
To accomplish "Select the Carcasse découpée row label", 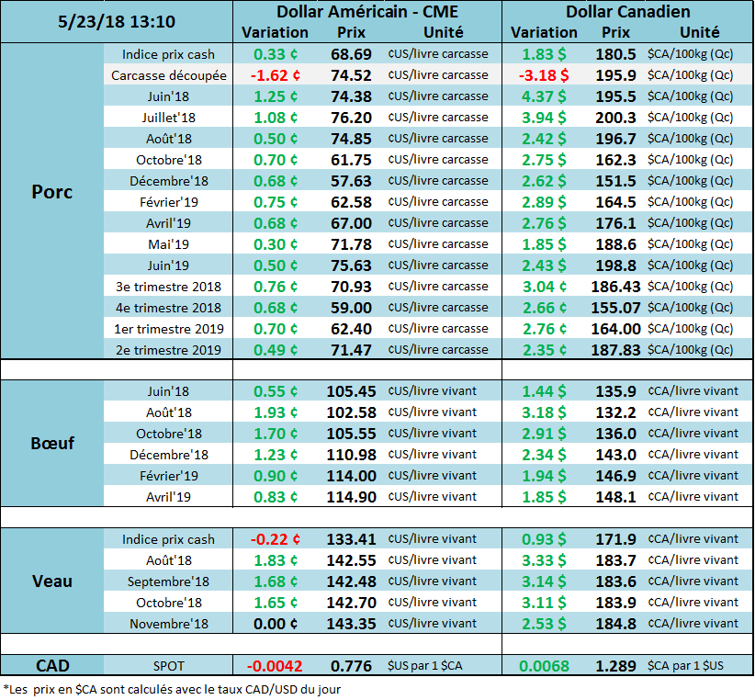I will [168, 75].
